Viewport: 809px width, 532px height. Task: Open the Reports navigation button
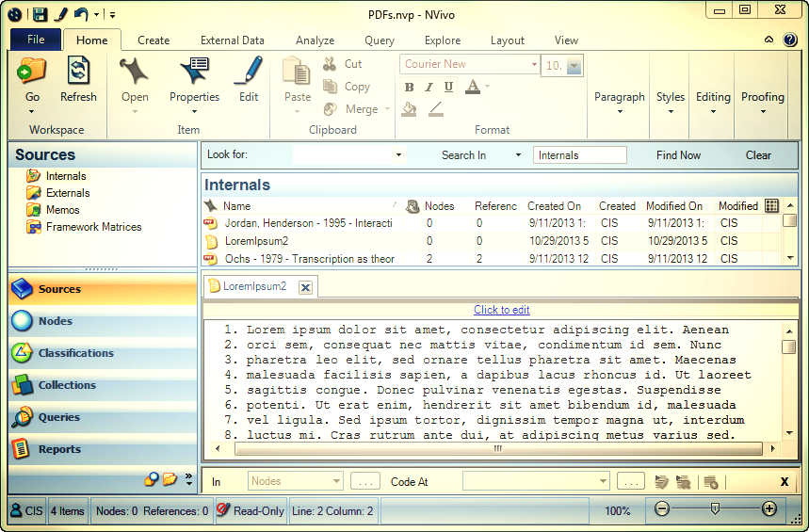(102, 449)
